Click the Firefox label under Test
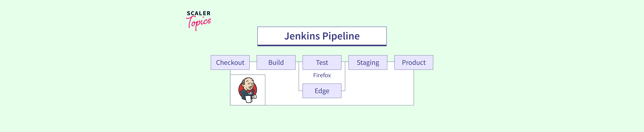This screenshot has width=644, height=132. 322,75
